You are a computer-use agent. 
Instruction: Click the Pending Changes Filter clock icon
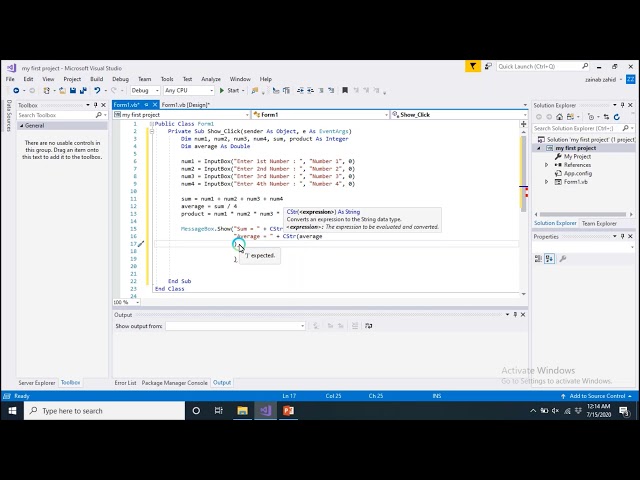pyautogui.click(x=591, y=117)
